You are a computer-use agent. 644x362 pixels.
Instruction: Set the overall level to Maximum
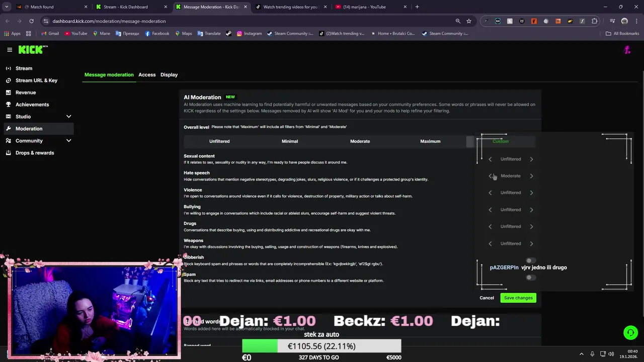tap(430, 141)
